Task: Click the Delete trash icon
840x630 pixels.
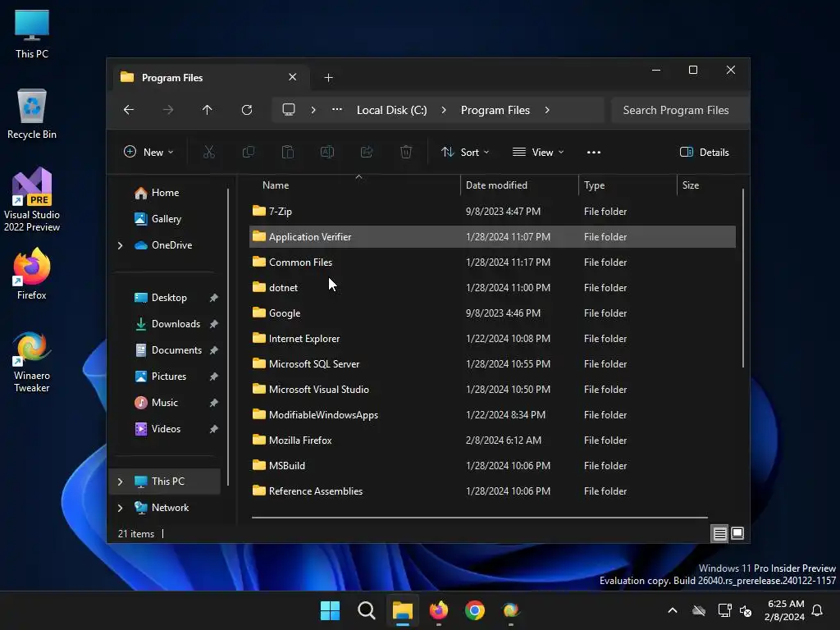Action: pyautogui.click(x=406, y=152)
